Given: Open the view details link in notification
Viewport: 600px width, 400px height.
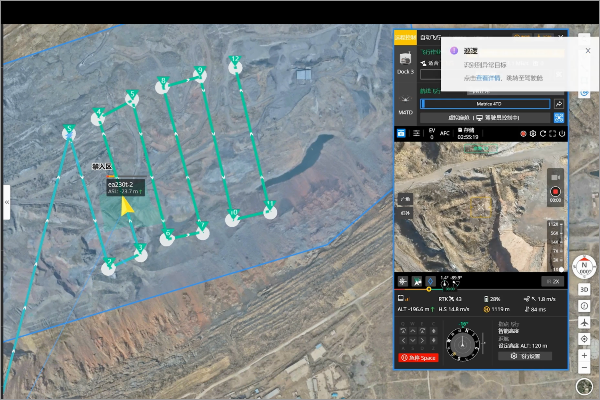Looking at the screenshot, I should (x=488, y=78).
